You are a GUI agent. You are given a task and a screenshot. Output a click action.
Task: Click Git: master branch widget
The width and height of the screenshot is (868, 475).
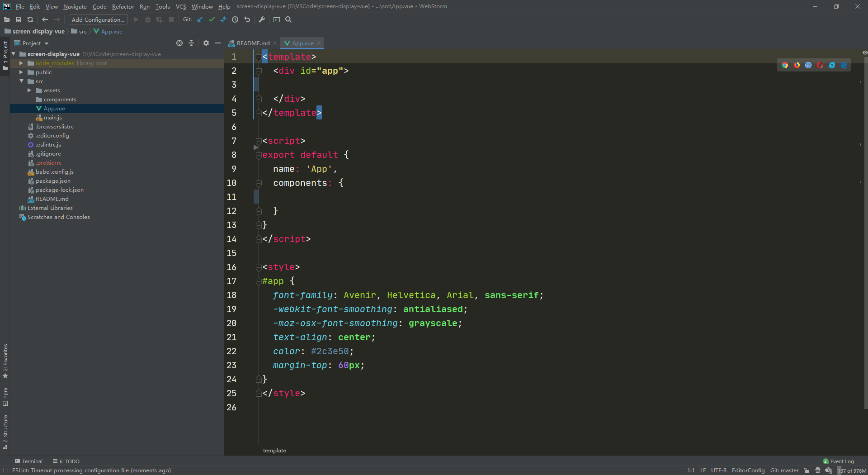tap(784, 470)
